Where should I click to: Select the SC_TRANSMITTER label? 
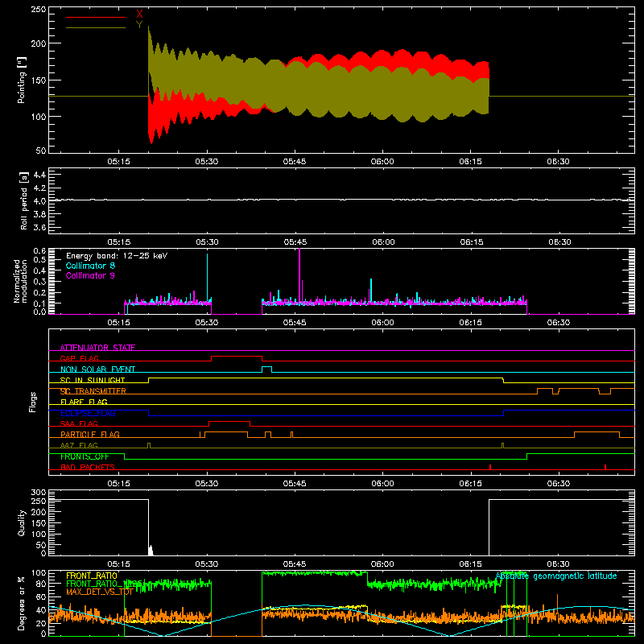(93, 391)
